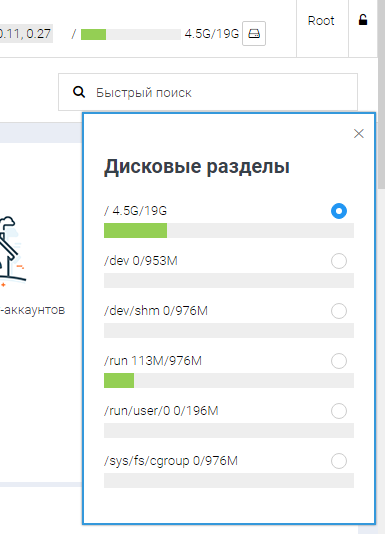Select the /run/user/0 0/196M partition radio

339,411
